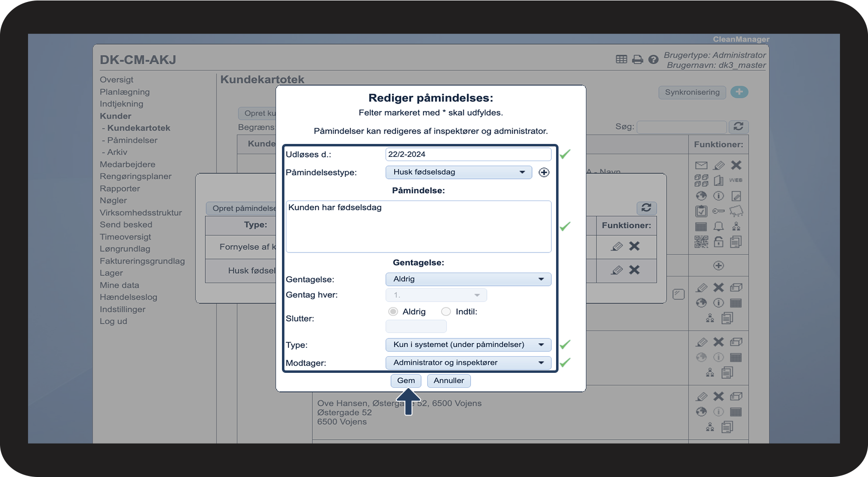This screenshot has height=477, width=868.
Task: Click the note-with-pencil icon under Funktioner
Action: (x=736, y=196)
